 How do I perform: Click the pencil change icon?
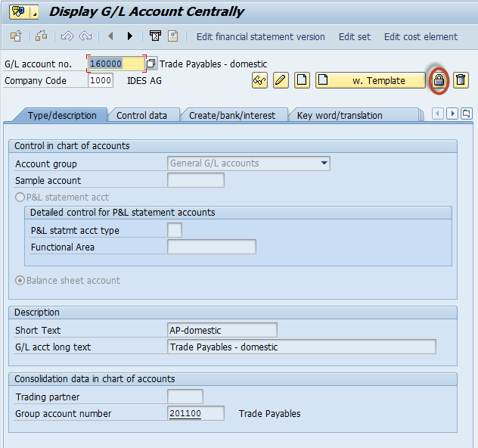[281, 80]
